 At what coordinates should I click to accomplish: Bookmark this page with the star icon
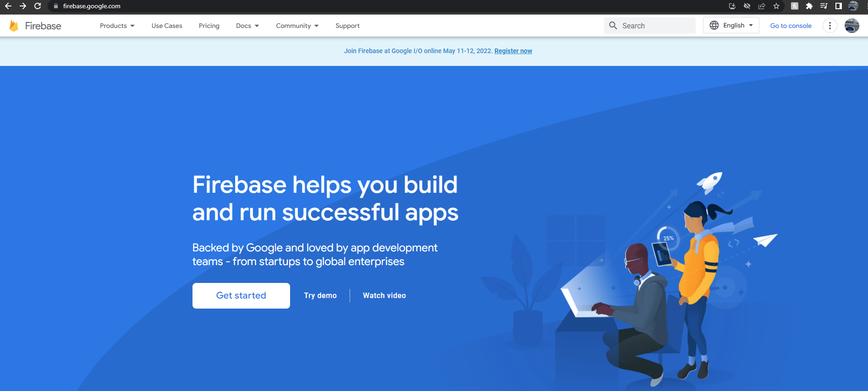776,6
